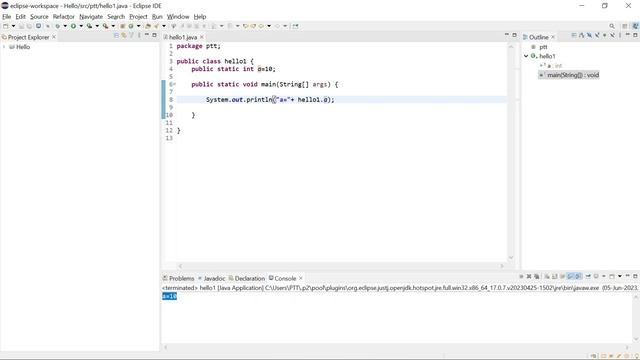Viewport: 640px width, 360px height.
Task: Open the Open Console dropdown arrow
Action: (620, 276)
